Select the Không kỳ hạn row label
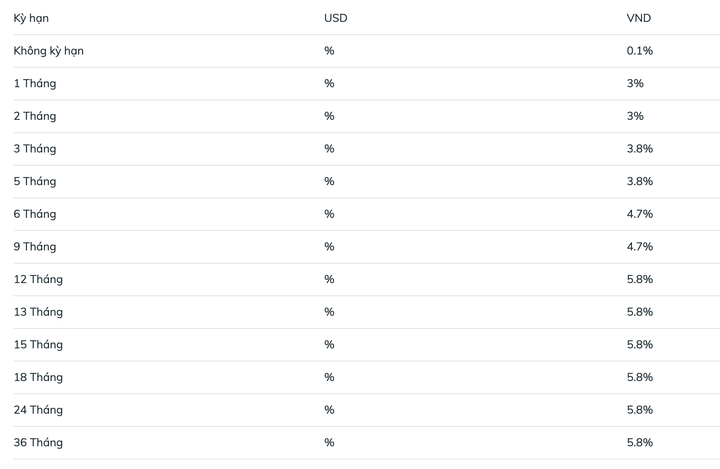 (48, 51)
